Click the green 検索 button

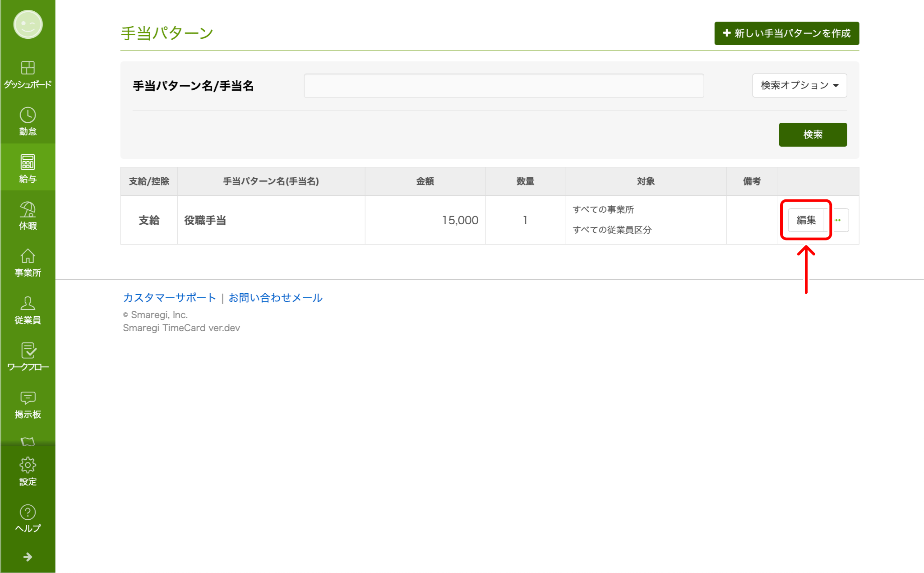click(x=813, y=134)
